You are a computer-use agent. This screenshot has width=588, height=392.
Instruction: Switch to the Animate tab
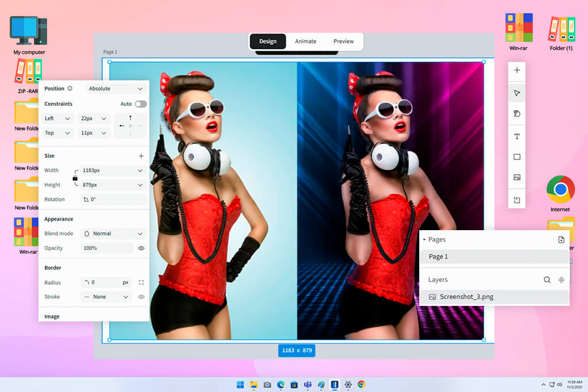click(x=305, y=41)
